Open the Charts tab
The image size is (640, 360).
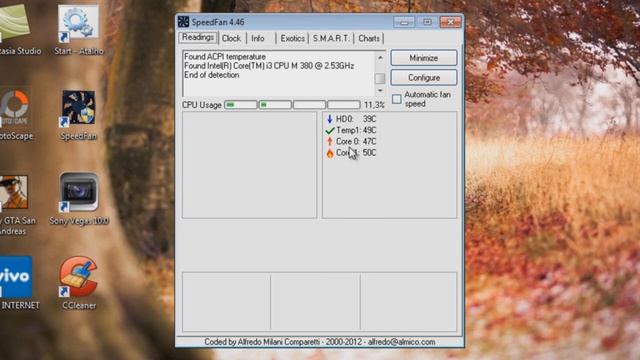coord(369,38)
